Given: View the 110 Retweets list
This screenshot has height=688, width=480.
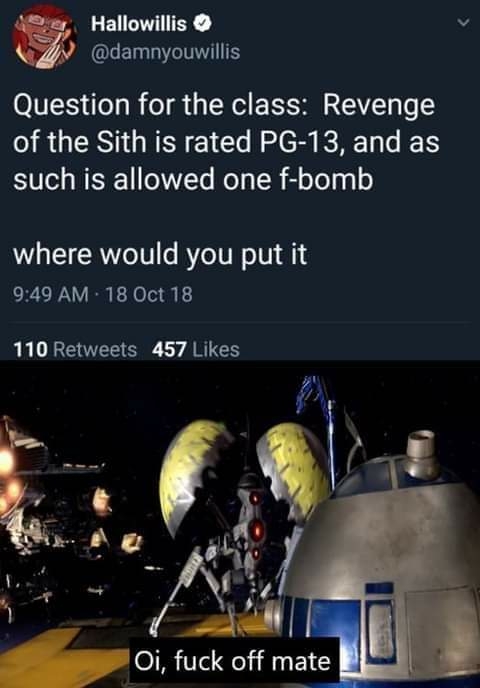Looking at the screenshot, I should [75, 350].
